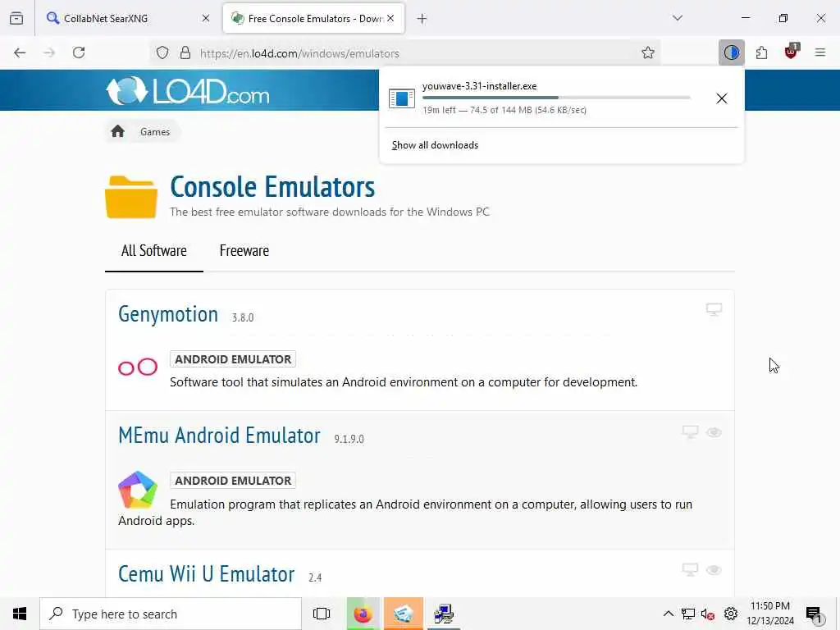Open Cemu Wii U Emulator link
The width and height of the screenshot is (840, 630).
pyautogui.click(x=206, y=574)
